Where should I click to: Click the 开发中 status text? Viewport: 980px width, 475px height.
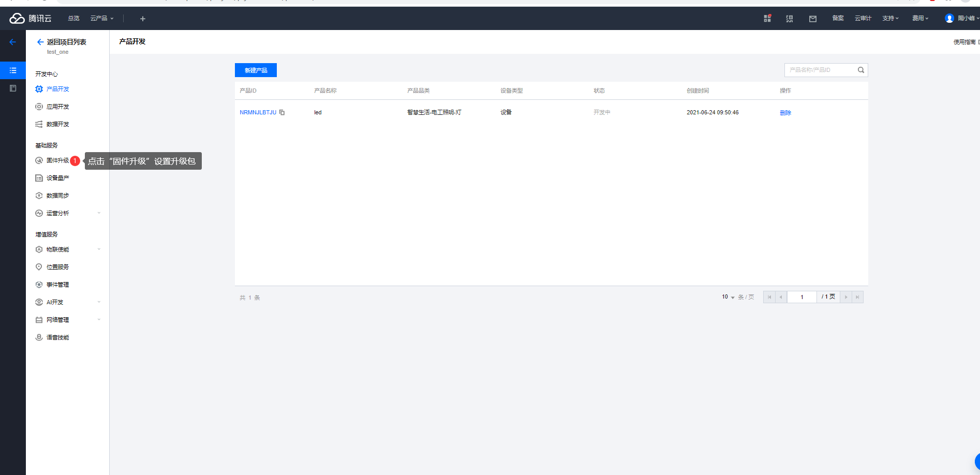(x=602, y=112)
